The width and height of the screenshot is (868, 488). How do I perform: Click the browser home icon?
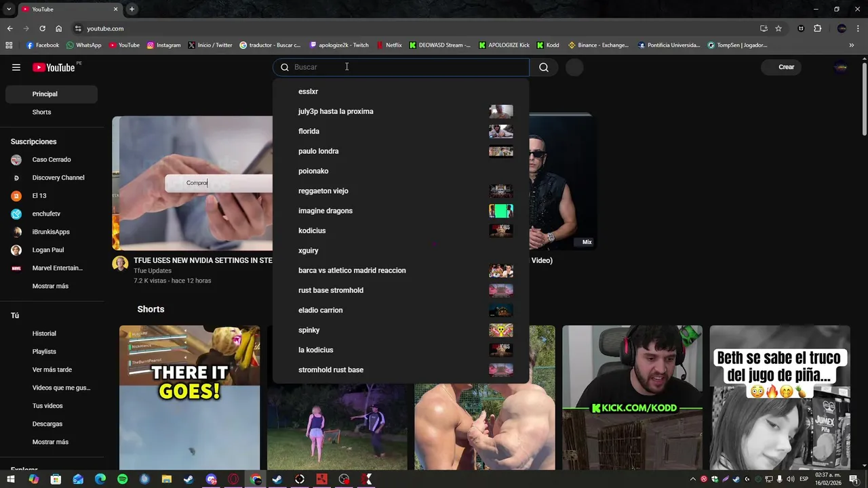point(58,28)
